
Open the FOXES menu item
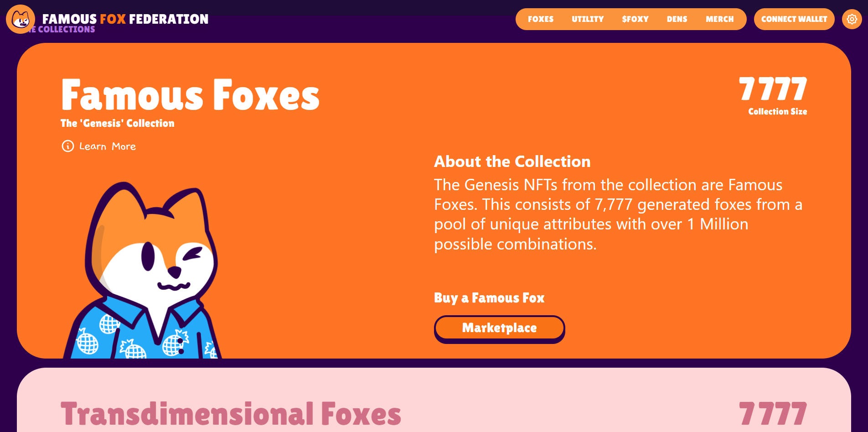[x=541, y=19]
